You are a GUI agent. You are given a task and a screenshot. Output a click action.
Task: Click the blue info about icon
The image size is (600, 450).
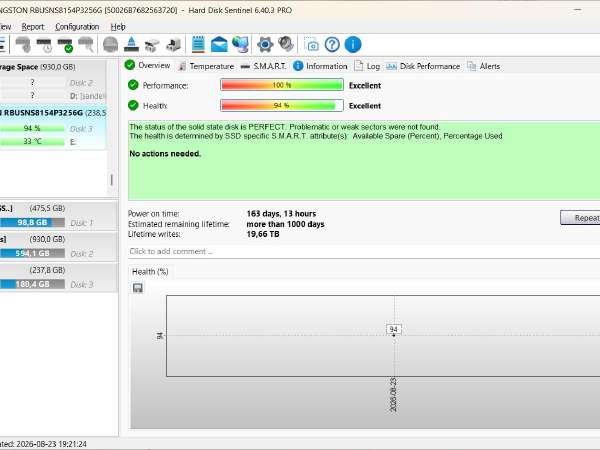(353, 44)
